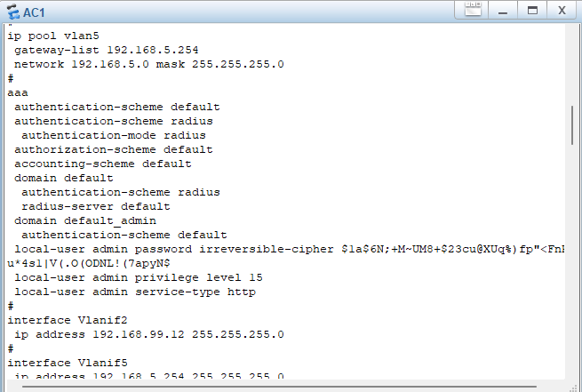This screenshot has height=392, width=582.
Task: Click the vertical scrollbar thumb
Action: click(x=573, y=124)
